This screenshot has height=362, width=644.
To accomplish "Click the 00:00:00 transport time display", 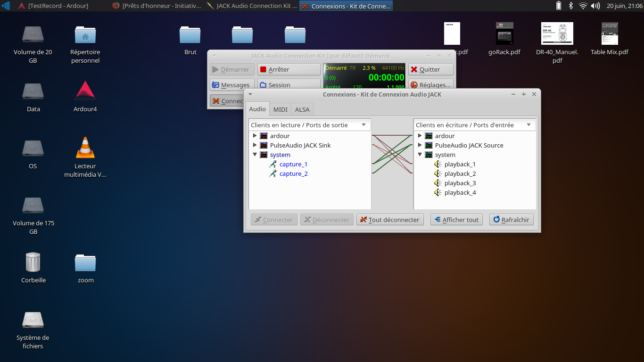I will click(386, 78).
